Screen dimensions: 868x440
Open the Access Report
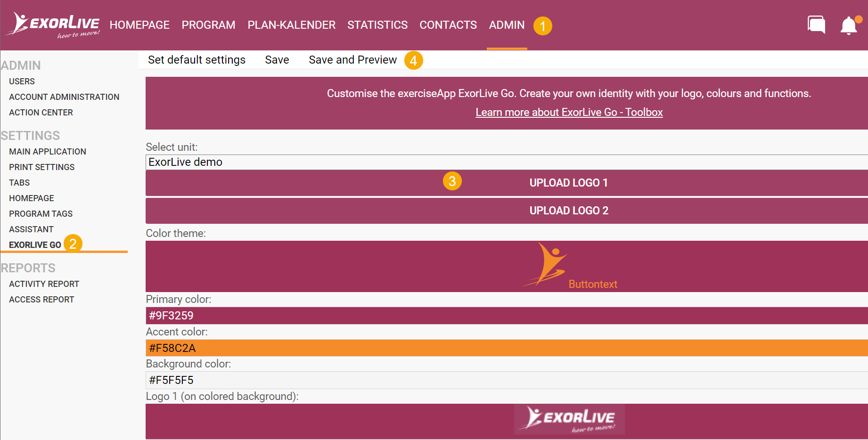(41, 300)
